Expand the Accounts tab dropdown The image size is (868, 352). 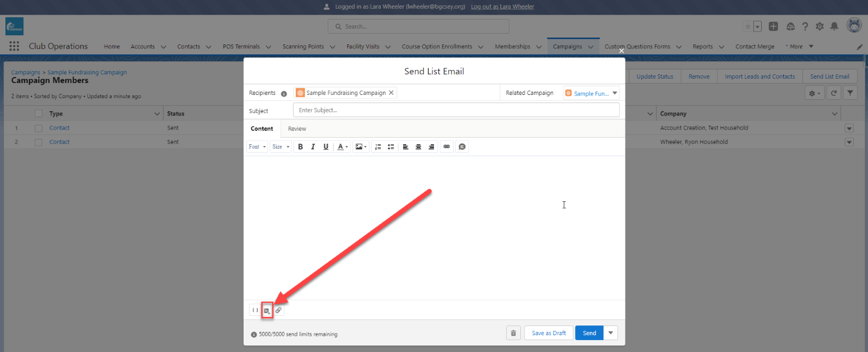[163, 47]
